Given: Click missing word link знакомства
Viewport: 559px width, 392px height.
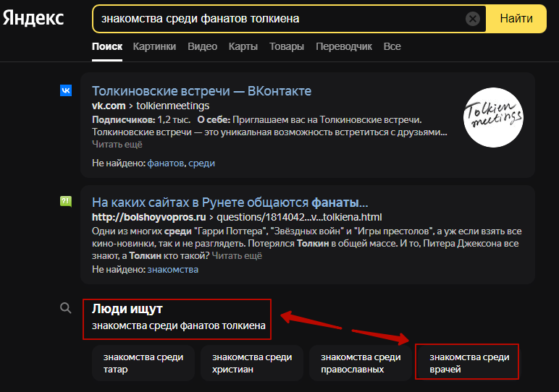Looking at the screenshot, I should coord(173,270).
